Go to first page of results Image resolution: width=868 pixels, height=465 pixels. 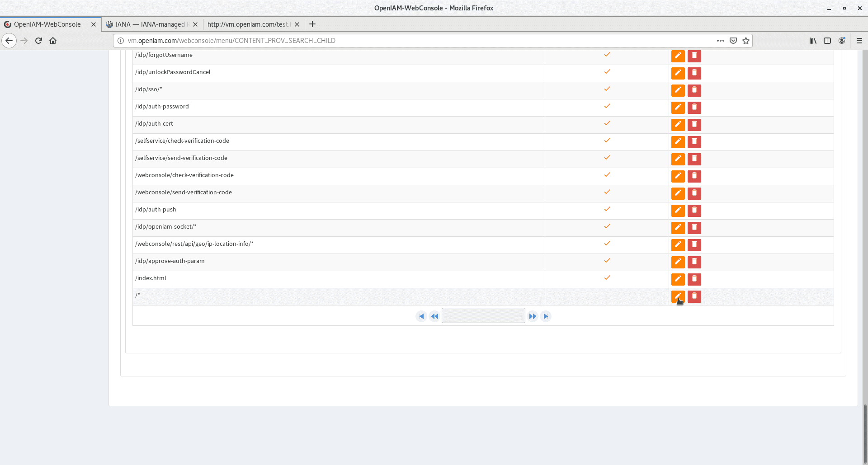tap(421, 316)
